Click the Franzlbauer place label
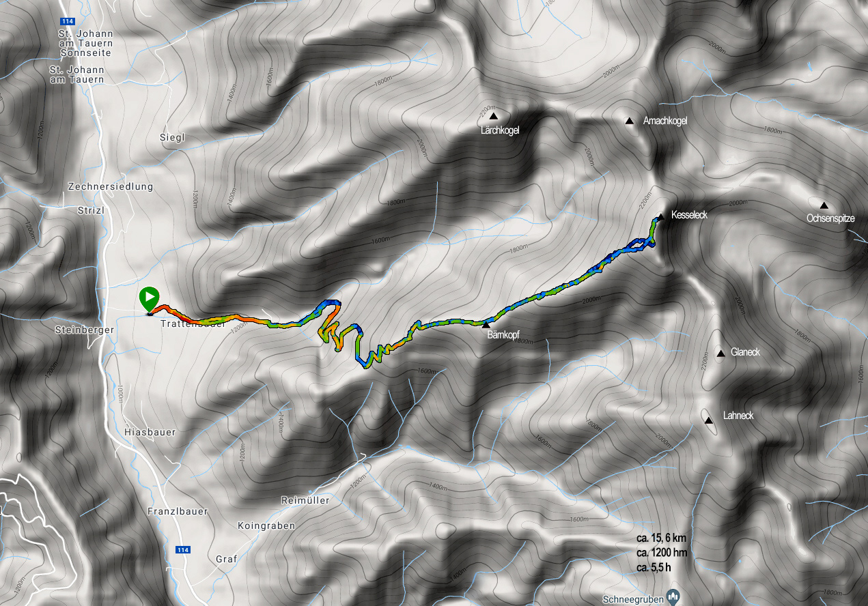The image size is (868, 606). pyautogui.click(x=178, y=511)
